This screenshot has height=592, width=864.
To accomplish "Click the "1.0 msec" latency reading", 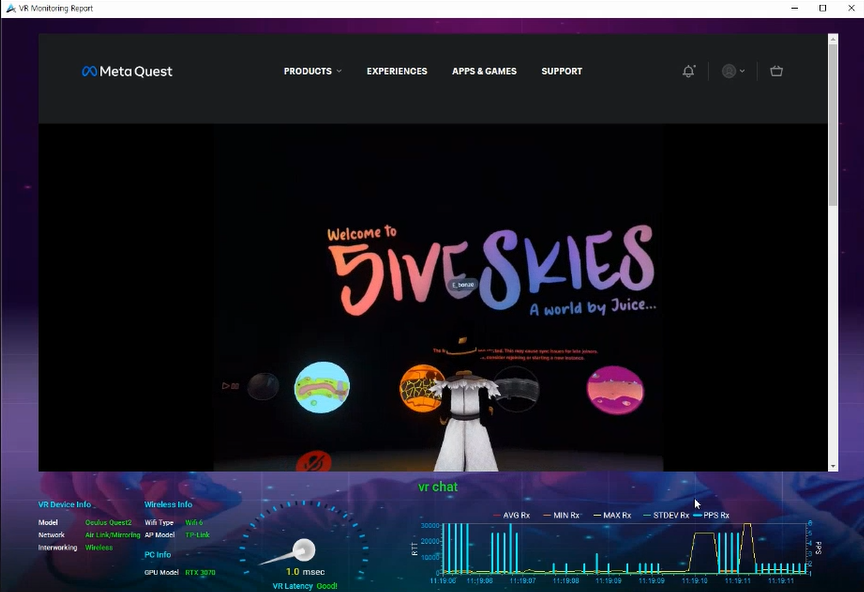I will (x=305, y=572).
